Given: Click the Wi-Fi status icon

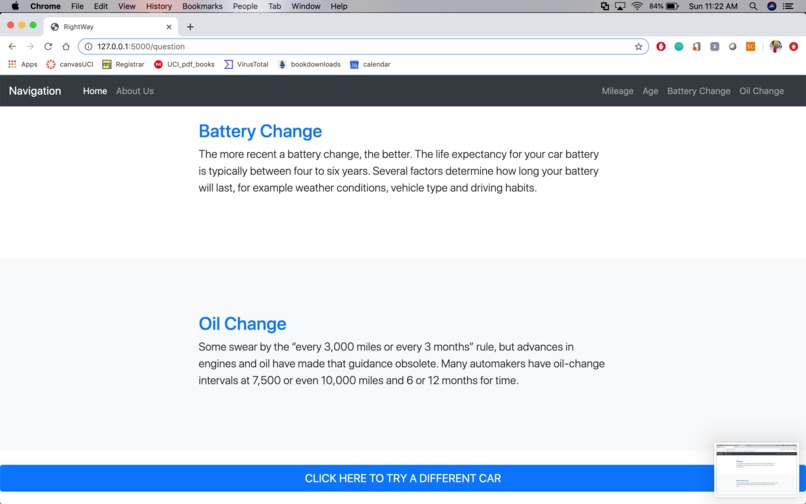Looking at the screenshot, I should pyautogui.click(x=637, y=6).
